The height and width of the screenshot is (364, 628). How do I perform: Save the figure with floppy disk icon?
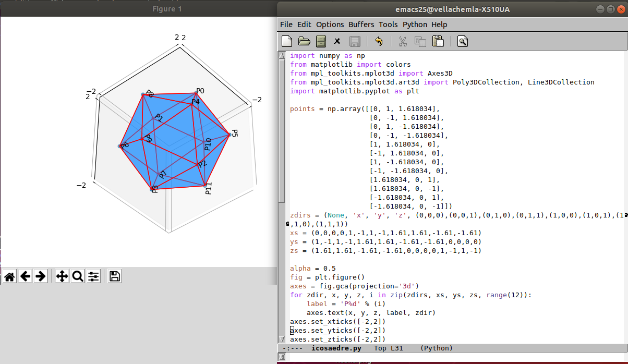click(x=115, y=276)
